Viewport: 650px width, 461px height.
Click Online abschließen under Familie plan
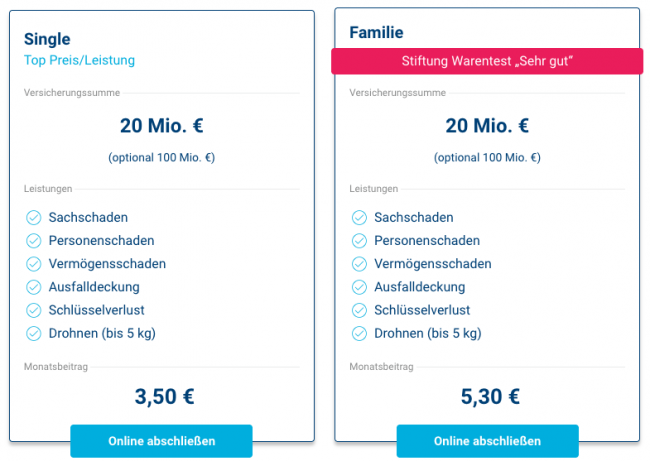487,441
